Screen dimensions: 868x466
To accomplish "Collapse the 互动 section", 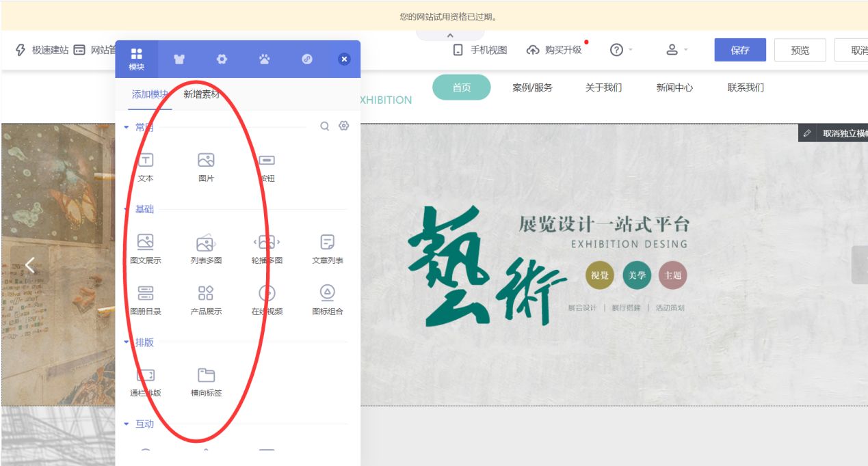I will point(126,424).
